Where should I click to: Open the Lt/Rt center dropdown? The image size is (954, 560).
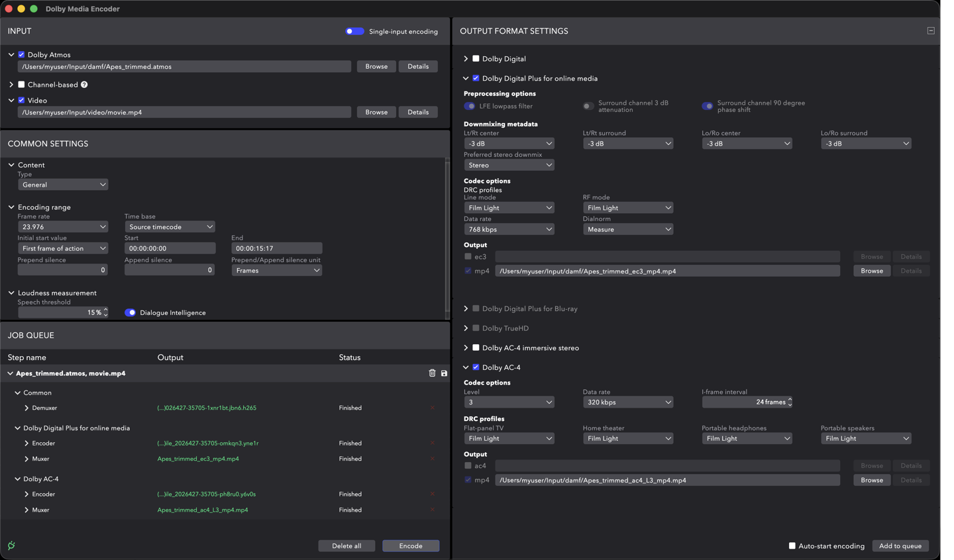pos(509,144)
